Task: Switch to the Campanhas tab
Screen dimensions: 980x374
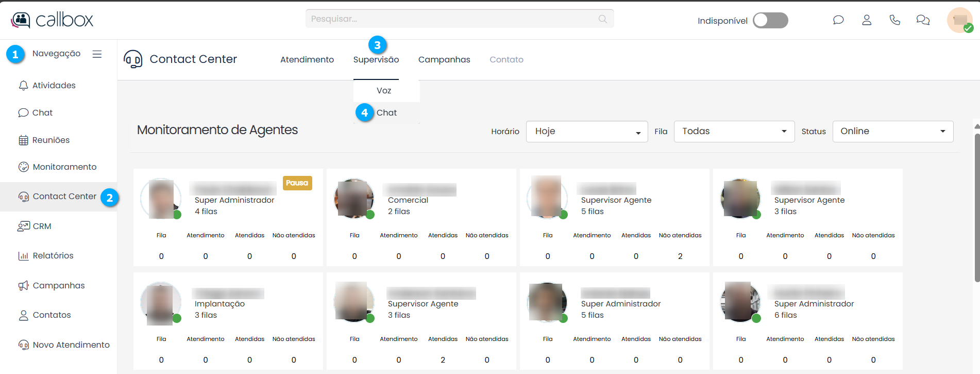Action: click(x=444, y=60)
